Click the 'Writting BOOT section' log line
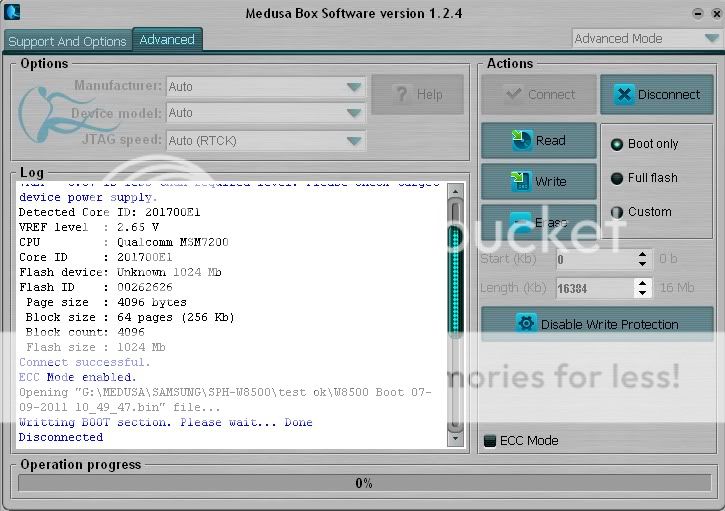725x511 pixels. pos(166,422)
